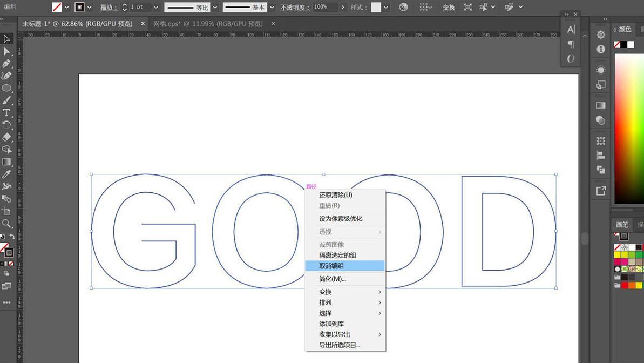Set stroke color to None with red slash
This screenshot has height=363, width=644.
click(x=11, y=263)
